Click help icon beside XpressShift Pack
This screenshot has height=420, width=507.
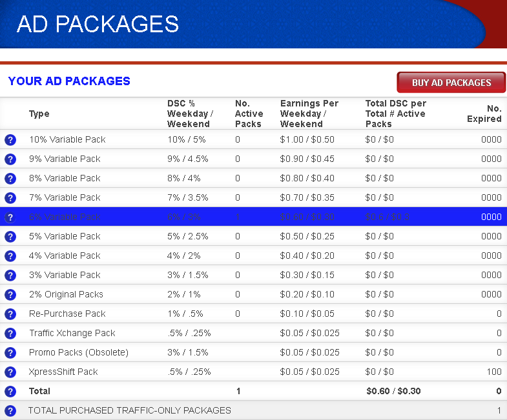click(x=10, y=372)
